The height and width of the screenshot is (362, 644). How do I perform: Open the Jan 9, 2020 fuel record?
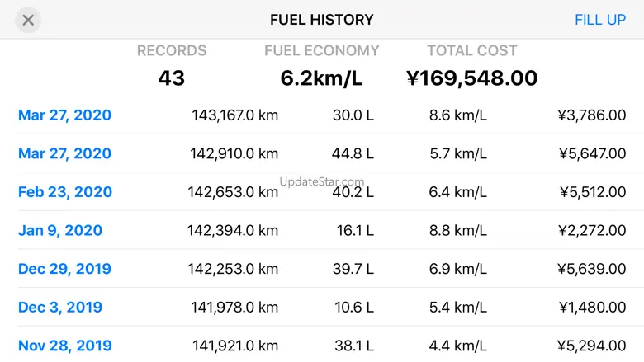pos(60,231)
